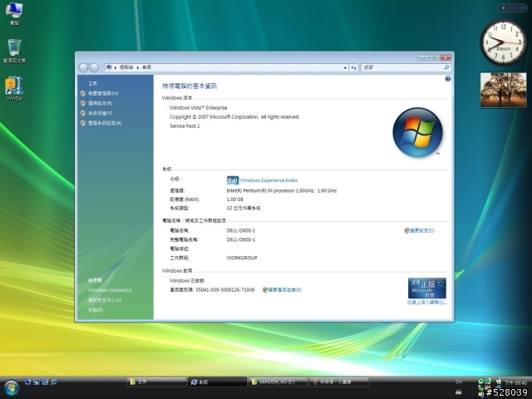Expand the arrow before the Control Panel breadcrumb
The width and height of the screenshot is (532, 399).
coord(116,67)
